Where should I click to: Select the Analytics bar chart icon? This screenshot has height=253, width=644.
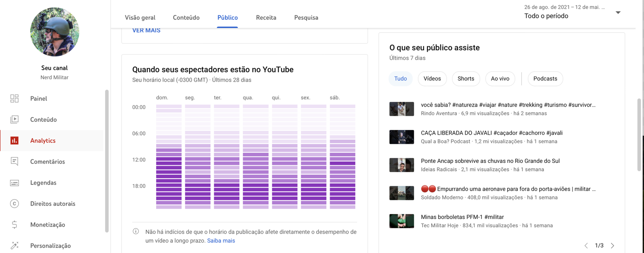click(x=14, y=140)
